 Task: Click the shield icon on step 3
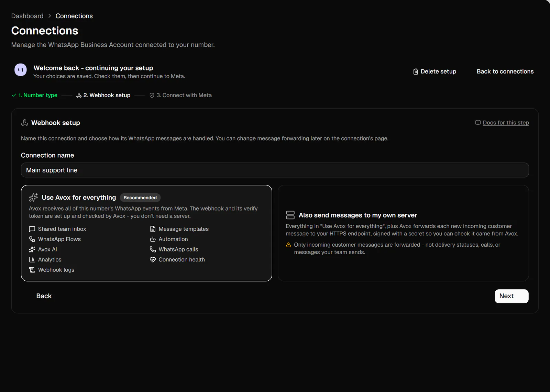click(152, 95)
